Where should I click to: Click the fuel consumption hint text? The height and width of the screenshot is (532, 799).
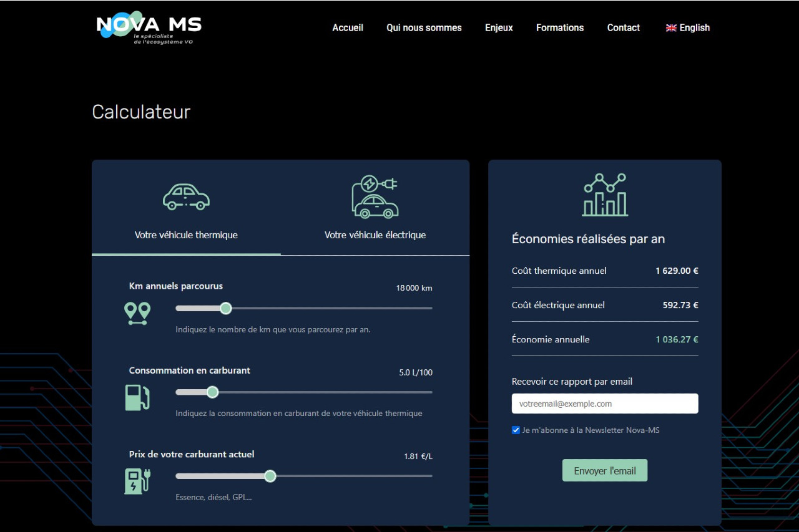click(299, 414)
